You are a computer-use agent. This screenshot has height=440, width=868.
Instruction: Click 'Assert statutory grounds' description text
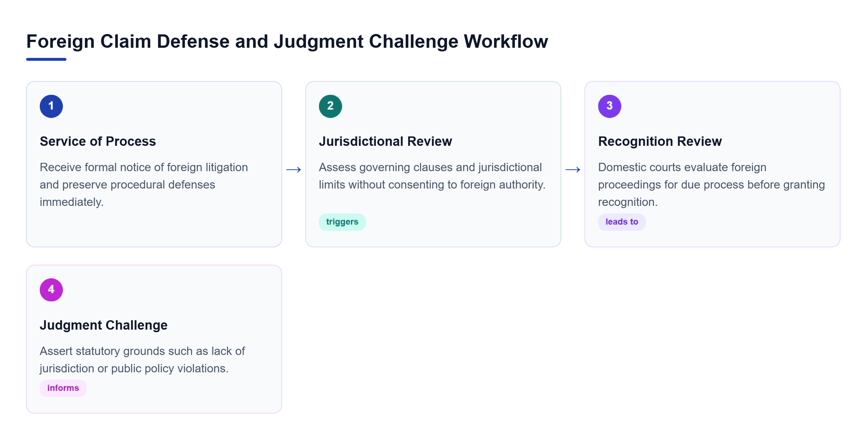coord(142,360)
